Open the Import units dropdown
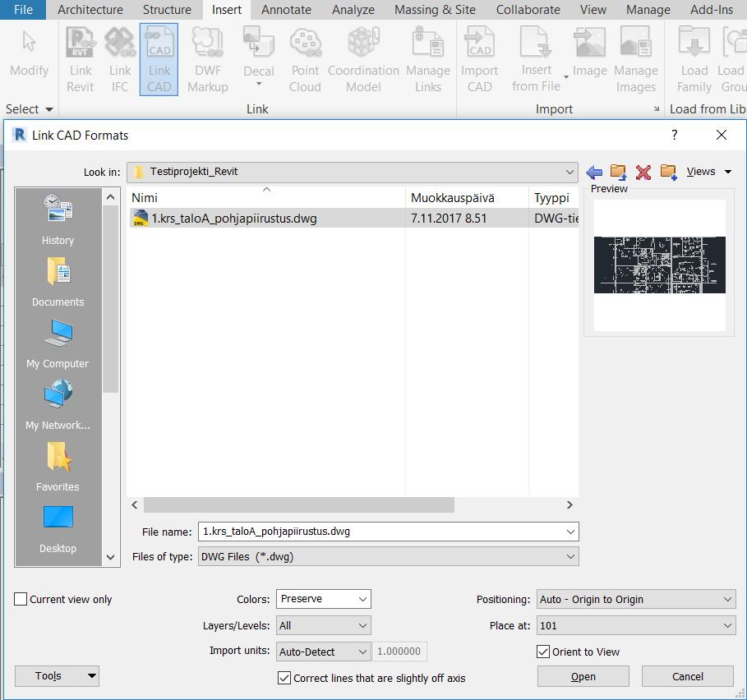The height and width of the screenshot is (700, 747). click(x=324, y=652)
